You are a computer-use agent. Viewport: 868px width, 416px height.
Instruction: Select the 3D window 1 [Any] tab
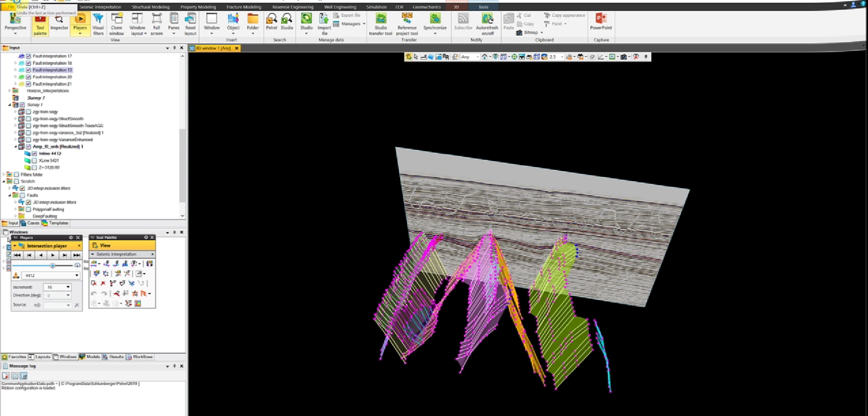214,48
